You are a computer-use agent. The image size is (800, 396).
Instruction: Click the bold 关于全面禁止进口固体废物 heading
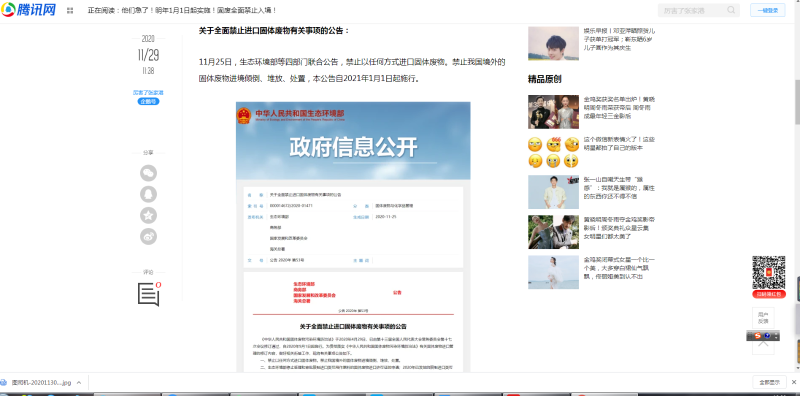tap(274, 31)
